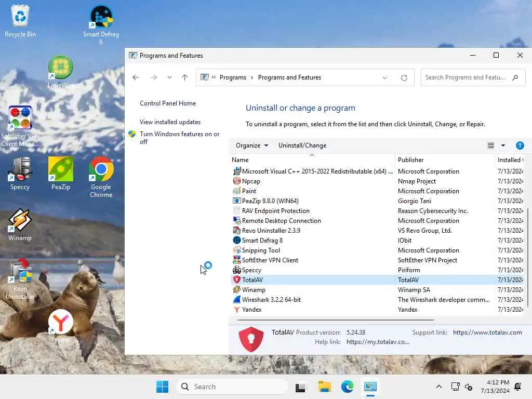Viewport: 532px width, 399px height.
Task: Open the help question mark icon
Action: click(520, 145)
